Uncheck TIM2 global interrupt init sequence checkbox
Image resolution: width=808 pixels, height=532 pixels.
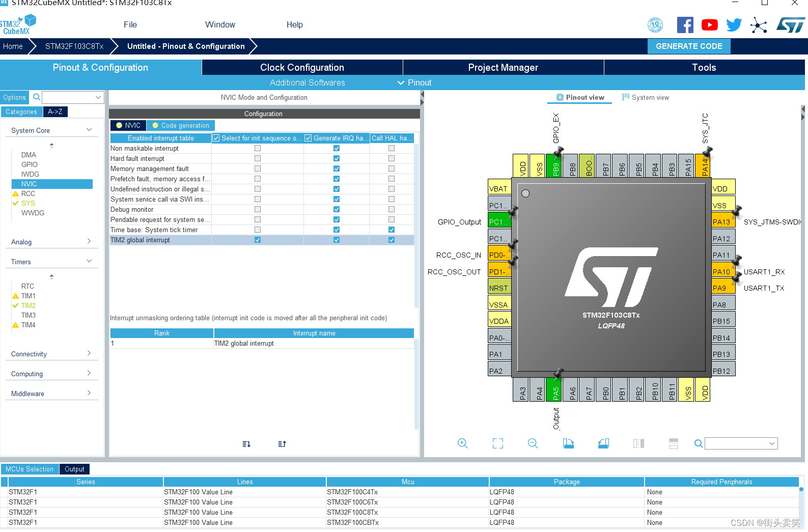click(258, 240)
